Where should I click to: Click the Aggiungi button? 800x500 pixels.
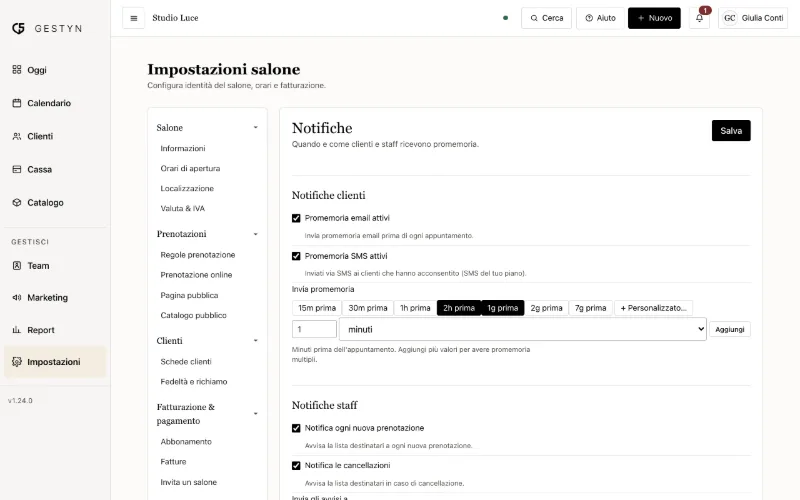click(730, 330)
